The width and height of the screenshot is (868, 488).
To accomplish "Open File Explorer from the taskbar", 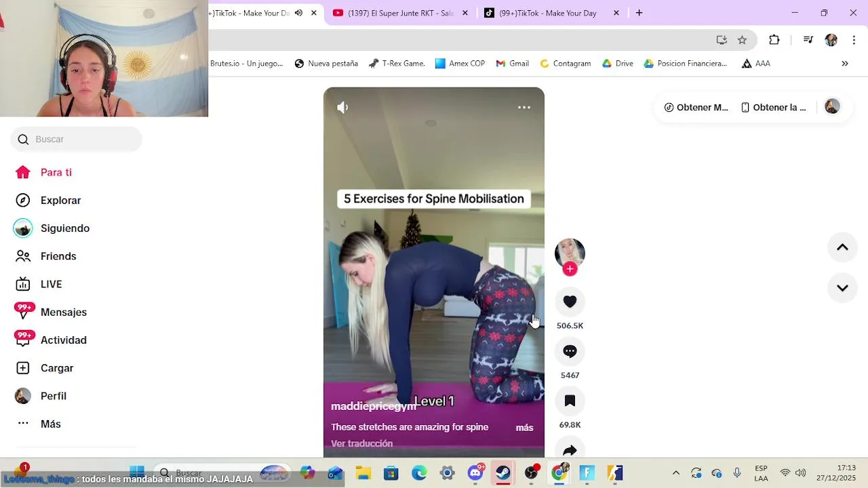I will [x=363, y=473].
